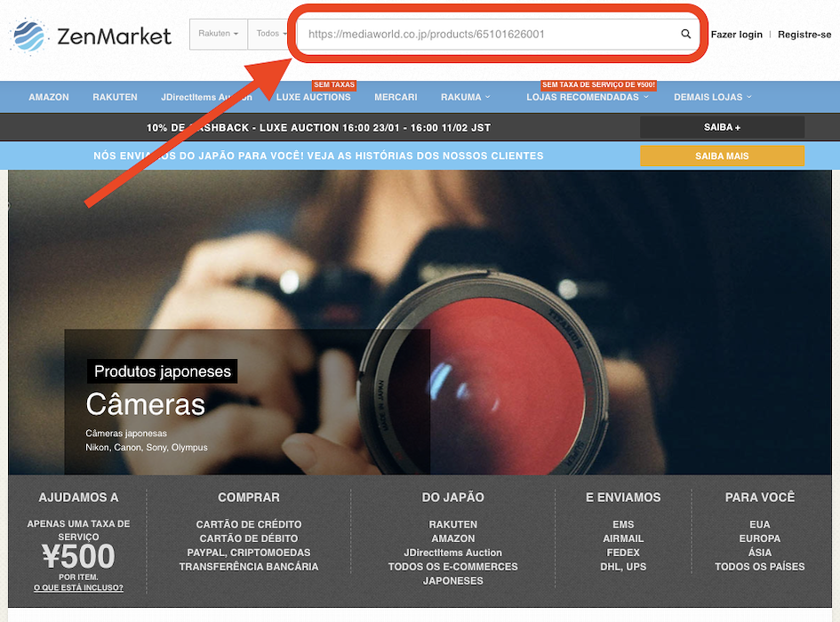Click the ¥500 service fee text
The image size is (840, 622).
79,556
